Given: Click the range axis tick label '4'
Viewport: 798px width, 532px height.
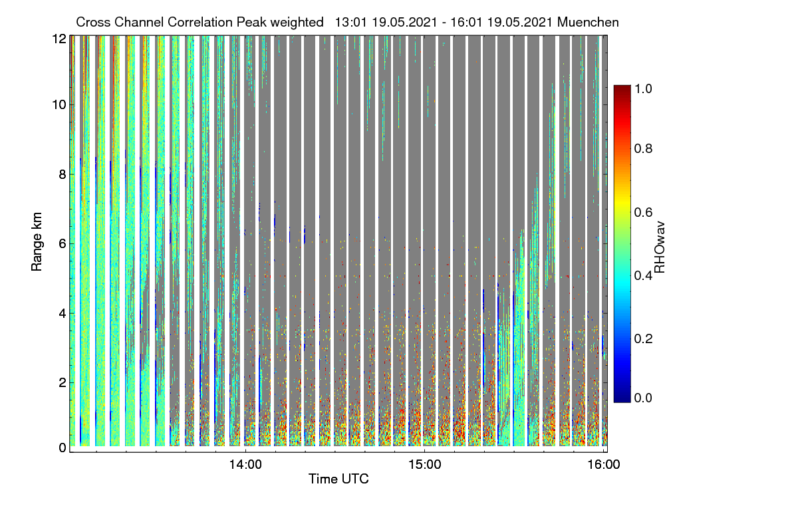Looking at the screenshot, I should click(63, 313).
